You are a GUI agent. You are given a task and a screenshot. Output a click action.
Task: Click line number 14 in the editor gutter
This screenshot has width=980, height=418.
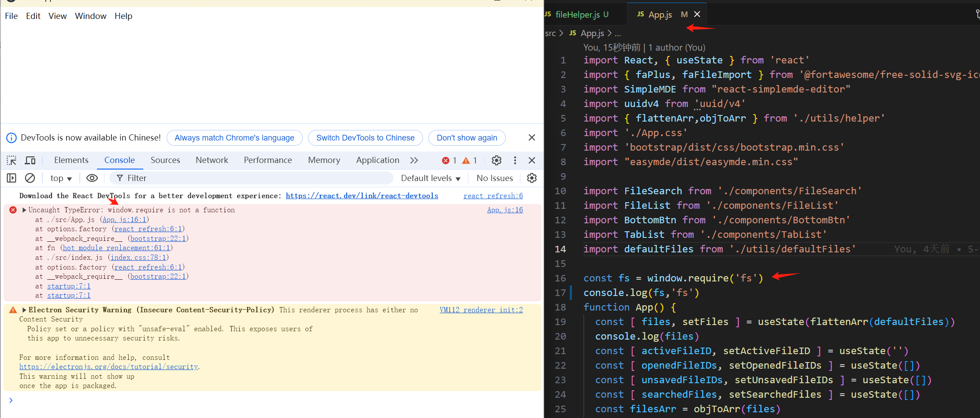coord(560,249)
